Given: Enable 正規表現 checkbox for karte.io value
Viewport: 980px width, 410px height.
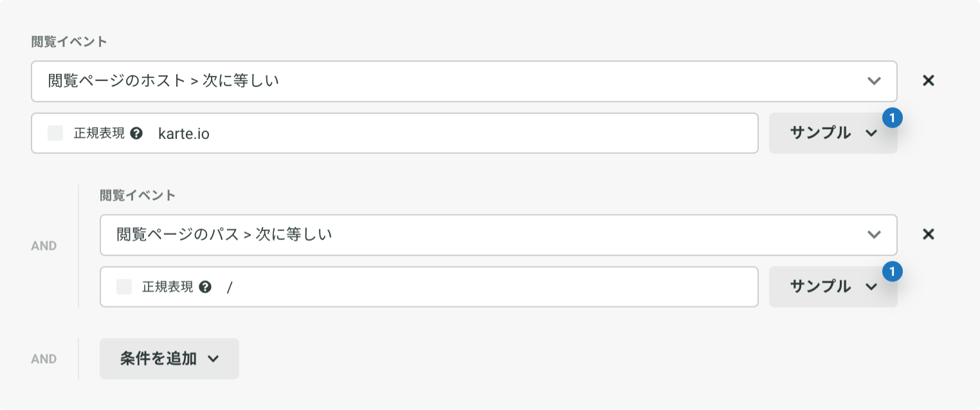Looking at the screenshot, I should tap(55, 133).
